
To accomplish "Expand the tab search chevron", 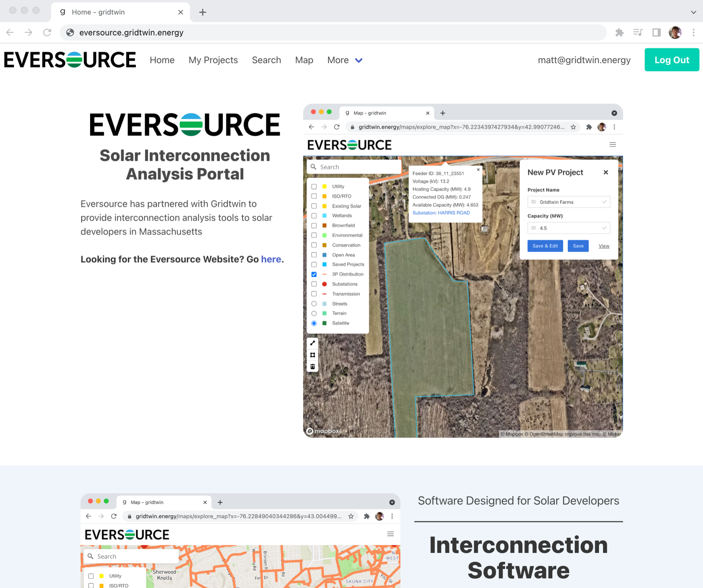I will 693,12.
